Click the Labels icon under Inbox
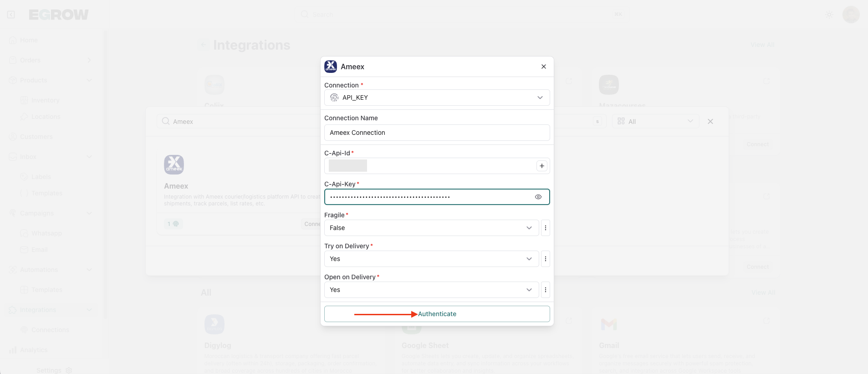868x374 pixels. point(24,177)
